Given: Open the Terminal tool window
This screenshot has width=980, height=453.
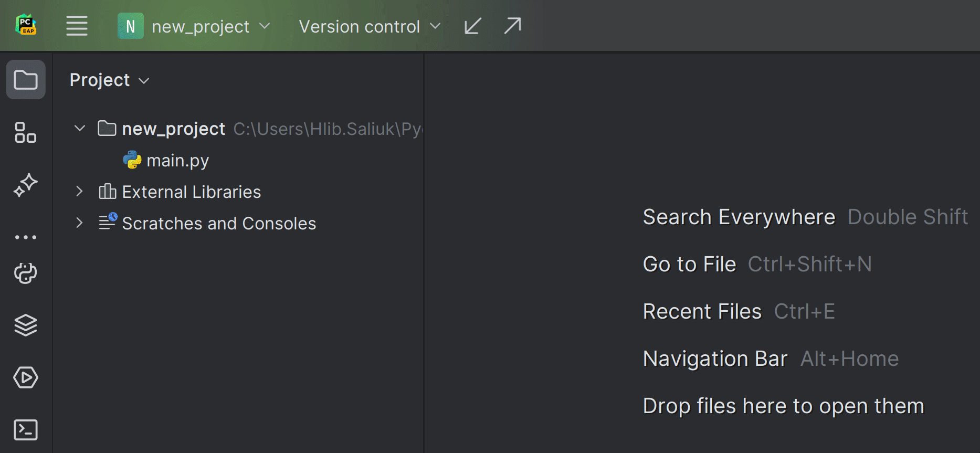Looking at the screenshot, I should 26,430.
